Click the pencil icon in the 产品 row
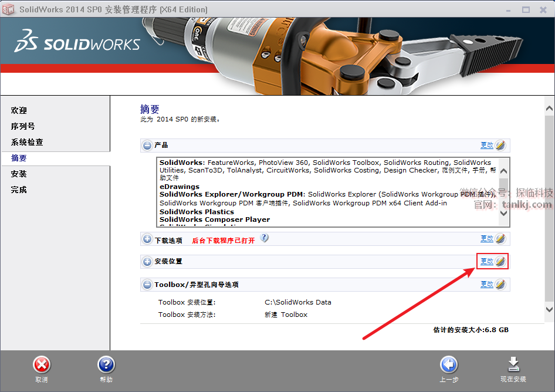Viewport: 555px width, 392px height. [500, 145]
